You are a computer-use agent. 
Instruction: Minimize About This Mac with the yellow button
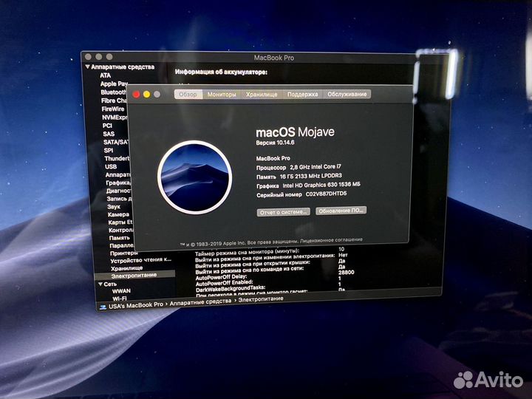point(146,95)
